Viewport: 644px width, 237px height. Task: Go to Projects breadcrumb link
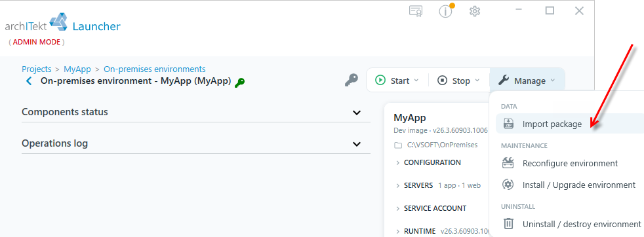pos(37,69)
